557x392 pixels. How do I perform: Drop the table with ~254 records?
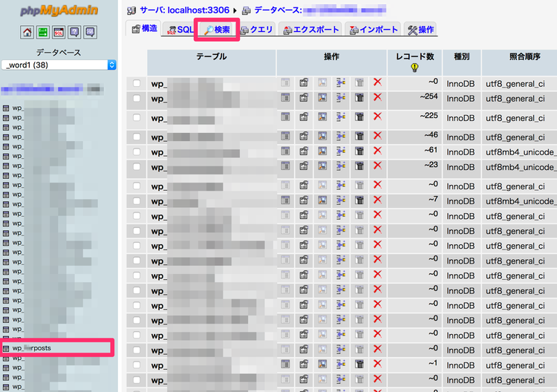click(377, 97)
